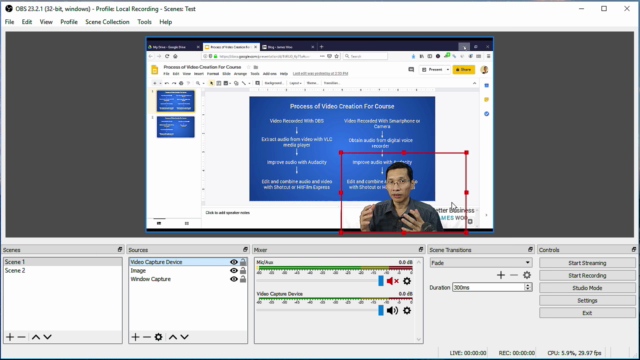Click LIVE: 00:00:00 status text
The image size is (640, 360).
tap(468, 353)
